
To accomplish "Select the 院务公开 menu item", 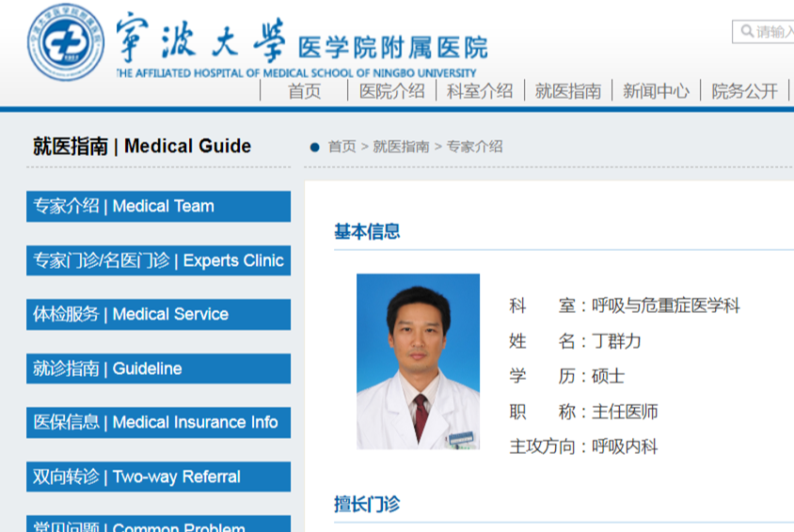I will click(744, 91).
